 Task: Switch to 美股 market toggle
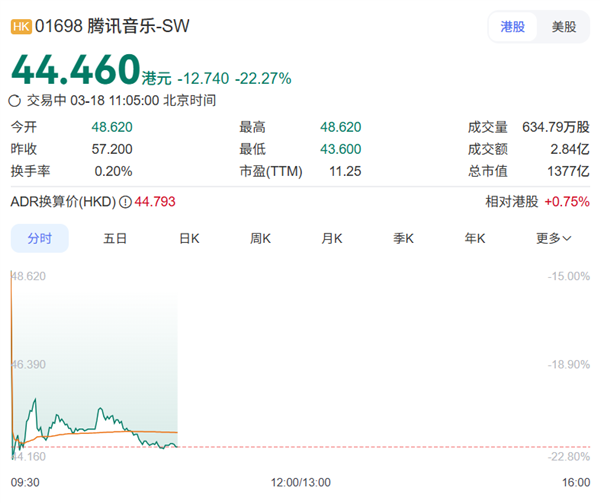563,27
